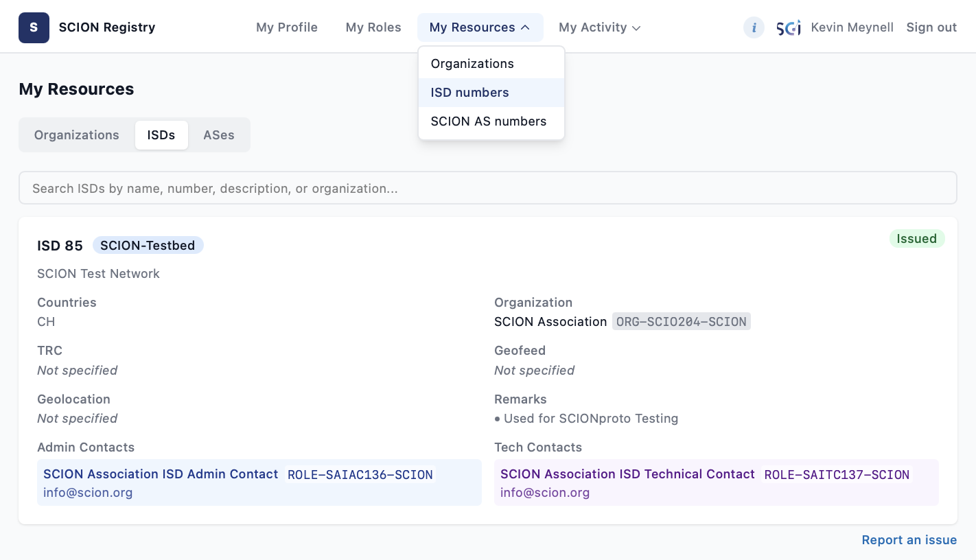Open My Profile page
The width and height of the screenshot is (976, 560).
click(x=287, y=27)
